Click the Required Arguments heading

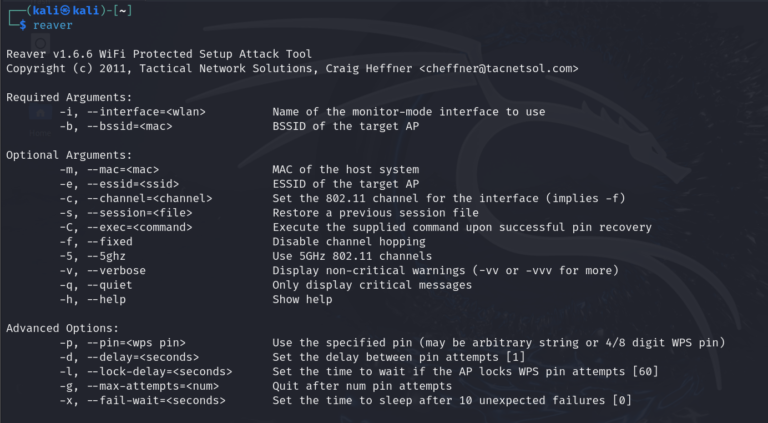tap(66, 97)
